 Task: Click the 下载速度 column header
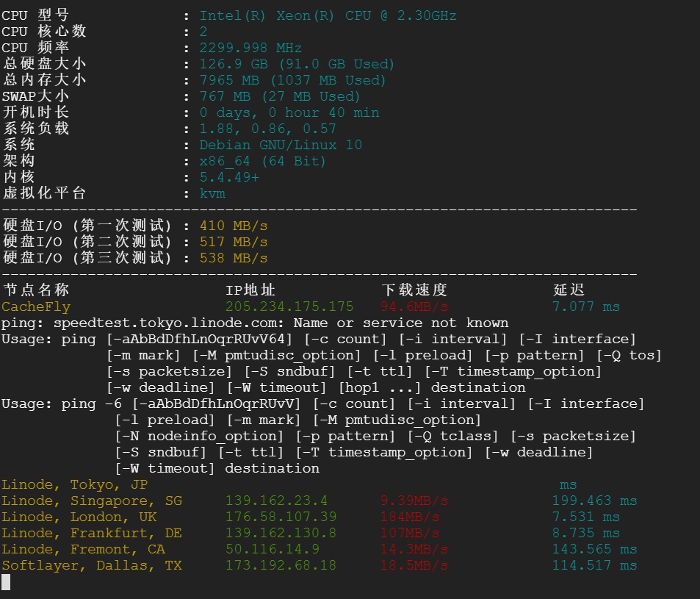click(x=414, y=290)
